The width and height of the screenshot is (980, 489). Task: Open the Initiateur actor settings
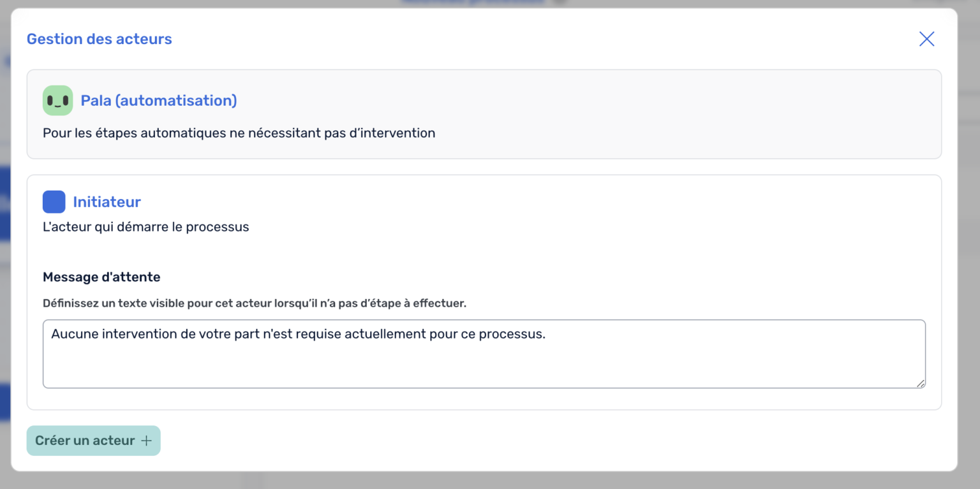pos(107,201)
